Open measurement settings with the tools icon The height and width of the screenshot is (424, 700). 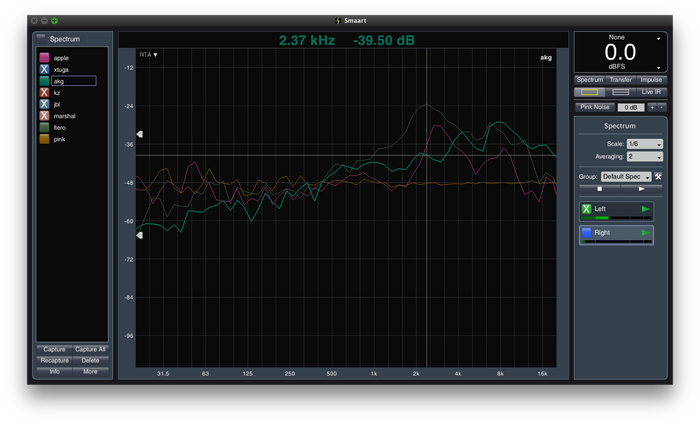pos(659,176)
